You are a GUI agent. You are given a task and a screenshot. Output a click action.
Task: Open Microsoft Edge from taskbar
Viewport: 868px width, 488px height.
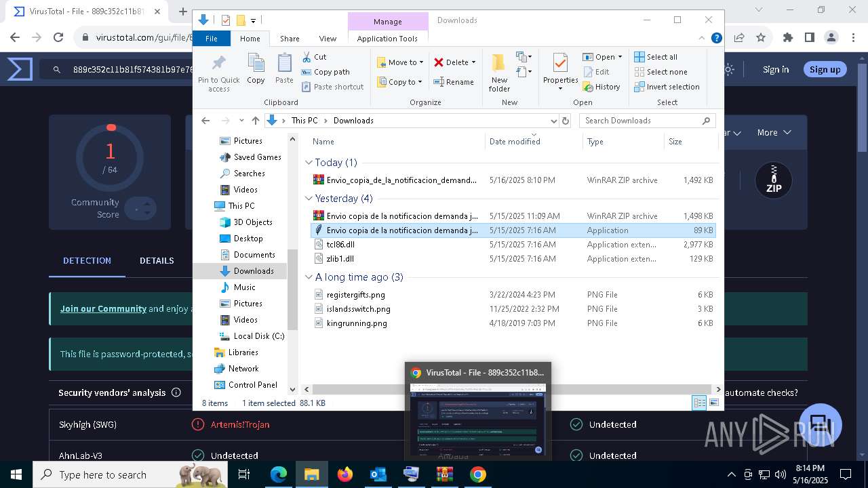(x=279, y=474)
